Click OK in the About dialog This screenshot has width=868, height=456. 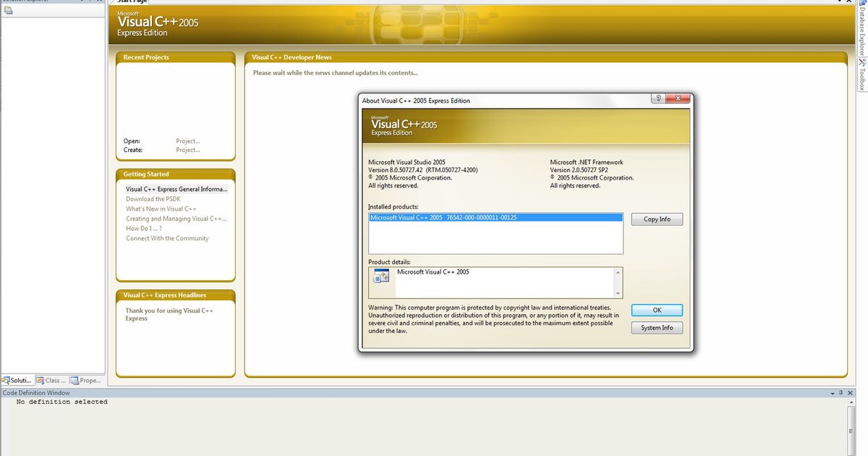(x=656, y=310)
